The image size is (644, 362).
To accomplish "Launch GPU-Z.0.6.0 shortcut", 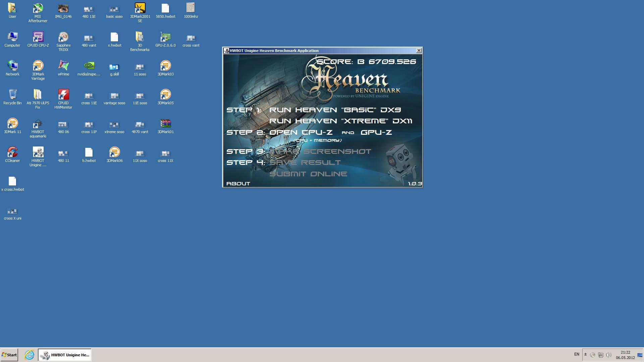I will pyautogui.click(x=165, y=40).
